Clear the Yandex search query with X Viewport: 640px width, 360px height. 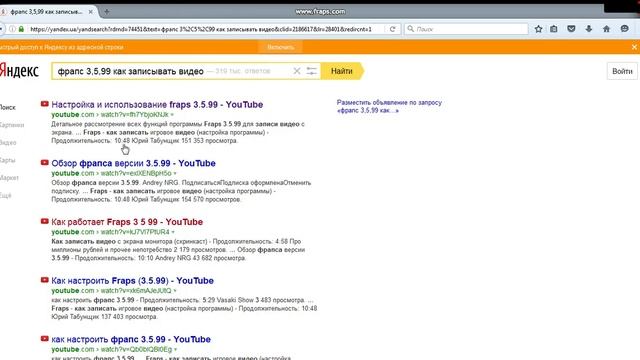297,71
